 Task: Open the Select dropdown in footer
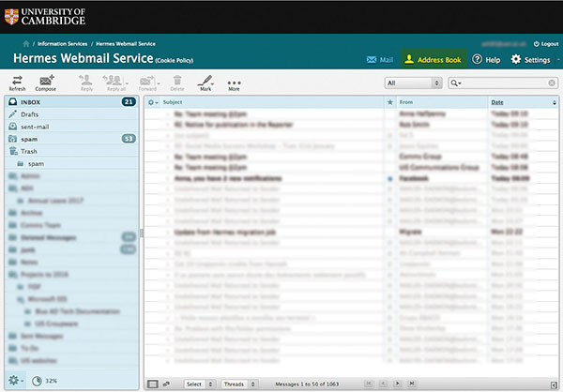[x=199, y=384]
